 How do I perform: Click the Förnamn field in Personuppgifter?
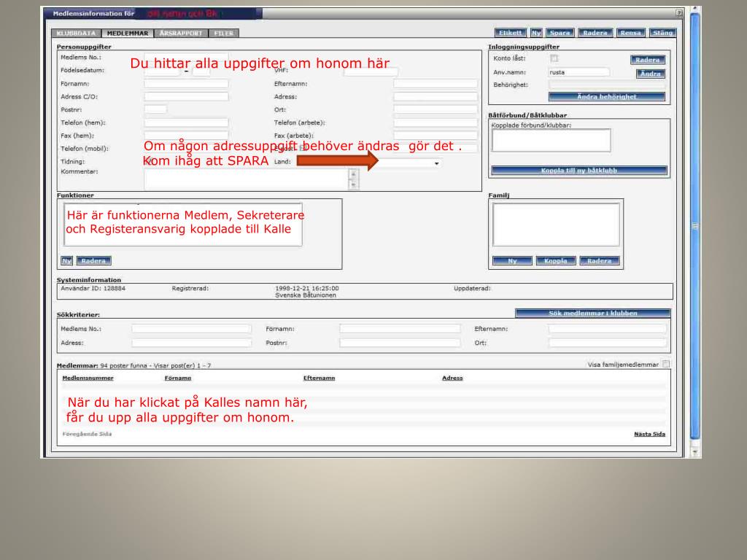[186, 84]
